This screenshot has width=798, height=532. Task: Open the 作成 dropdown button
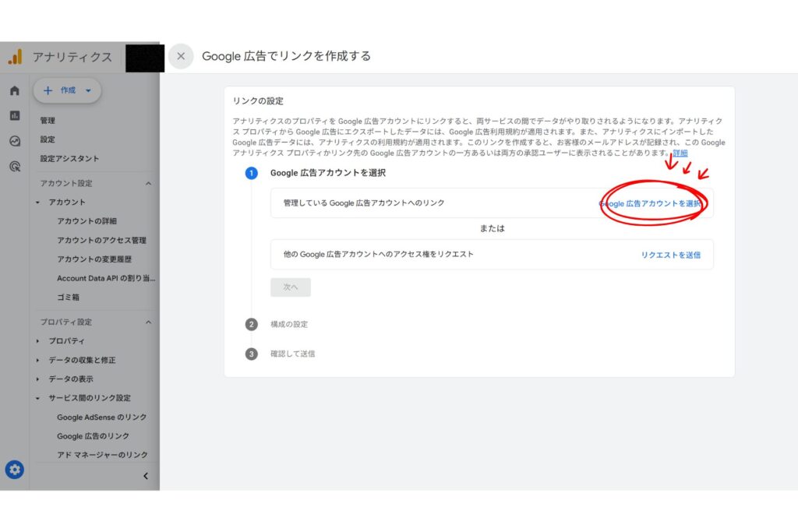coord(67,90)
